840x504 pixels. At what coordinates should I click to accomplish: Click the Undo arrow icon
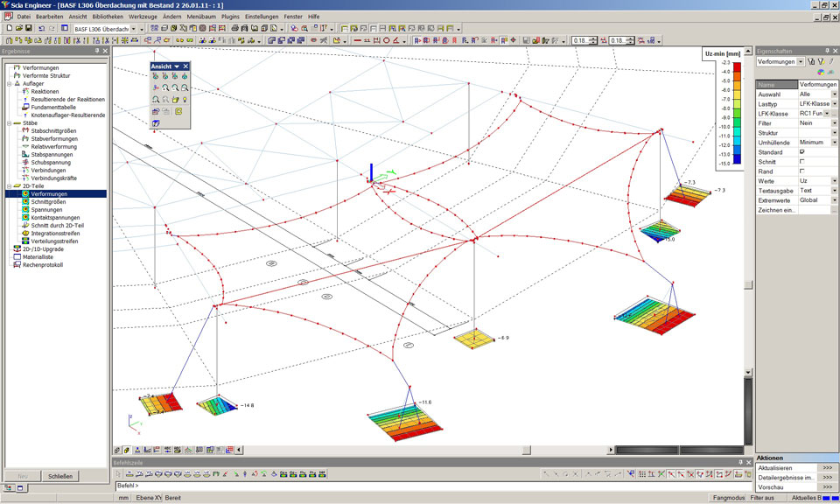tap(41, 29)
